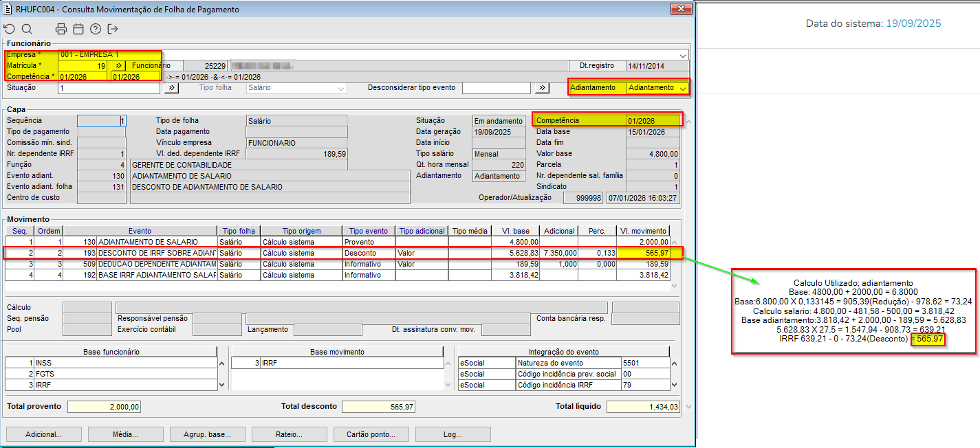Image resolution: width=980 pixels, height=448 pixels.
Task: Click the printer icon in toolbar
Action: pyautogui.click(x=61, y=29)
